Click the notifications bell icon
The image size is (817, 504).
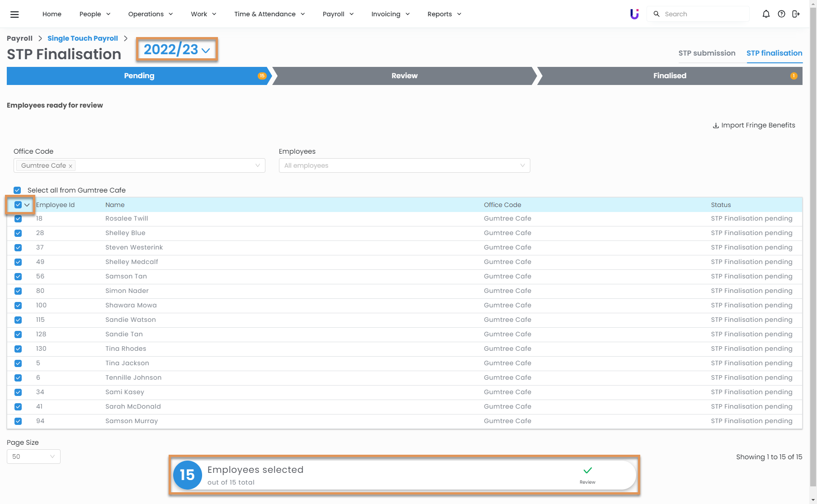(766, 14)
